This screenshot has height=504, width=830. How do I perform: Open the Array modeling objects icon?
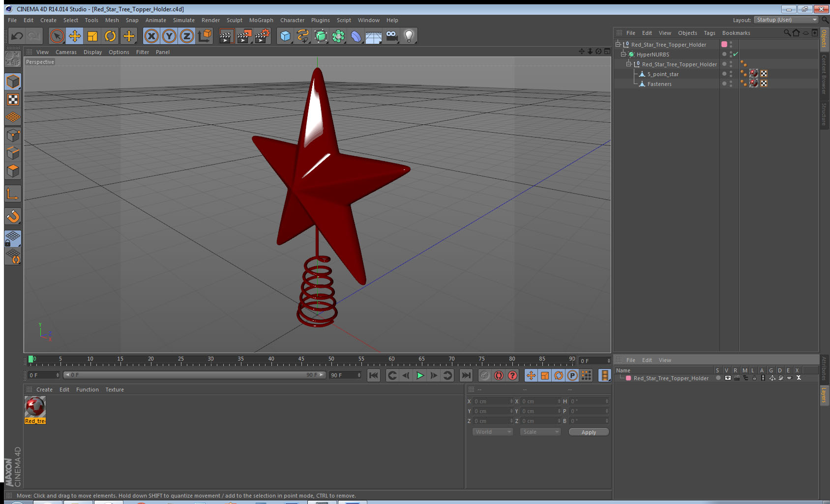coord(338,36)
